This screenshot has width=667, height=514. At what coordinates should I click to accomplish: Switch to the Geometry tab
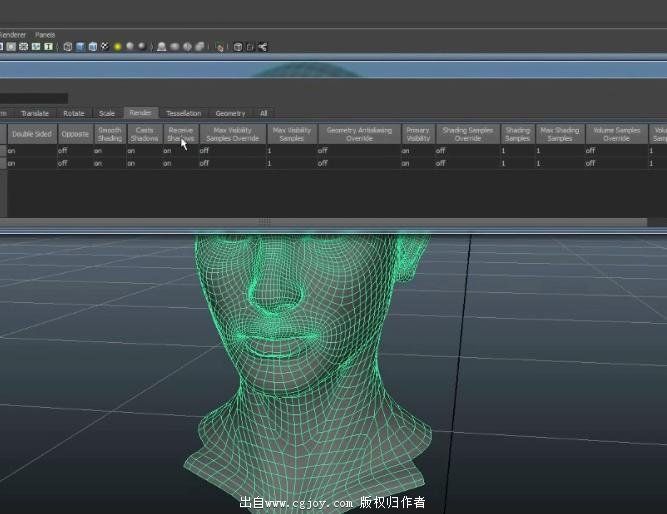coord(230,113)
